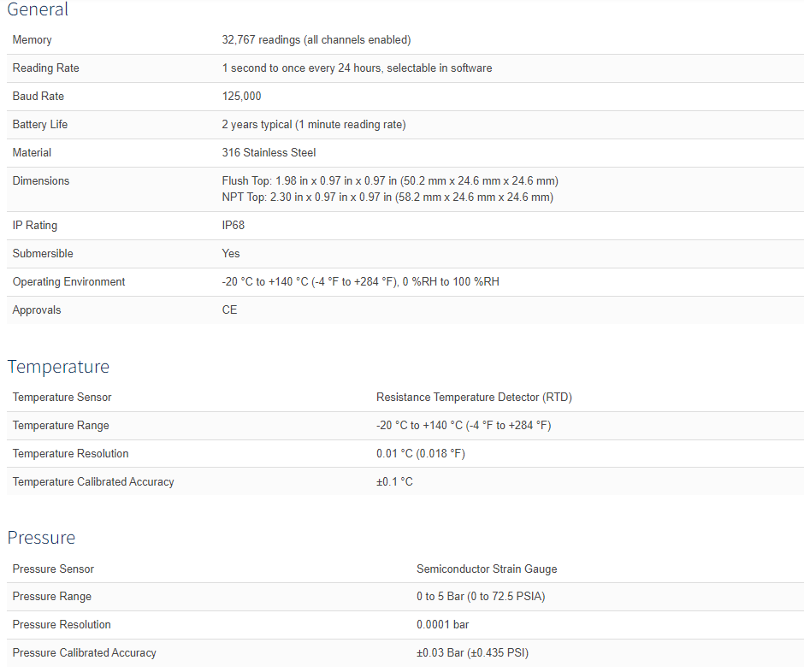The image size is (804, 672).
Task: Click the NPT Top dimensions line
Action: (387, 197)
